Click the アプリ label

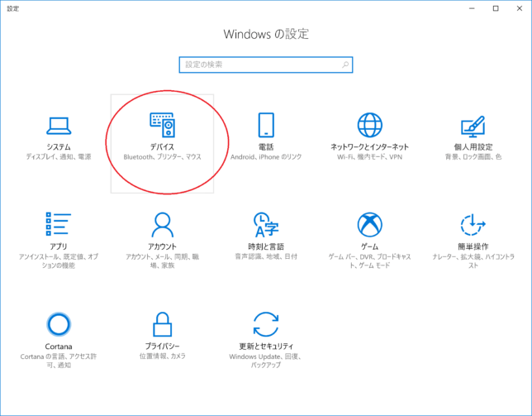click(59, 246)
